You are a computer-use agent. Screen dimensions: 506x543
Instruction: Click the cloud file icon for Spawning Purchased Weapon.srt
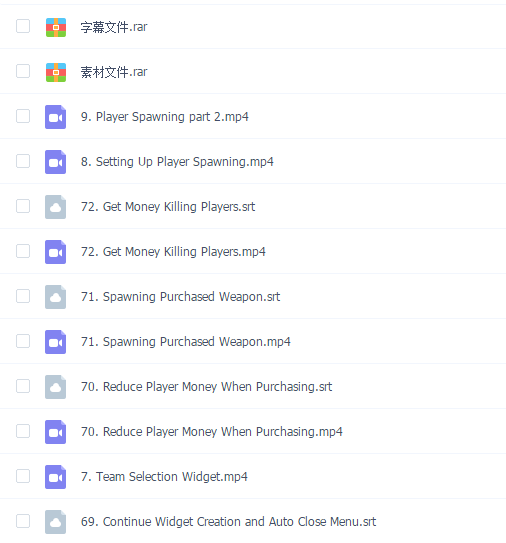click(x=55, y=297)
